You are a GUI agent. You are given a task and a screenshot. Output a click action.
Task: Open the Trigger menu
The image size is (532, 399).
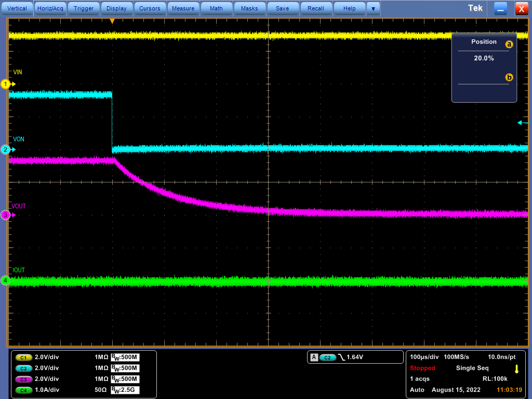[x=84, y=8]
